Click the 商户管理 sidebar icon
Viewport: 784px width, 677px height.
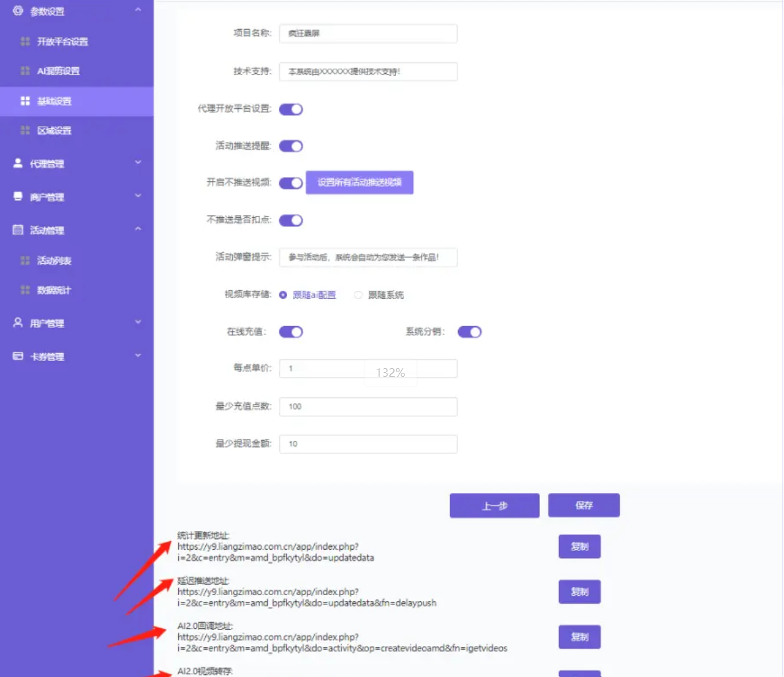tap(18, 197)
